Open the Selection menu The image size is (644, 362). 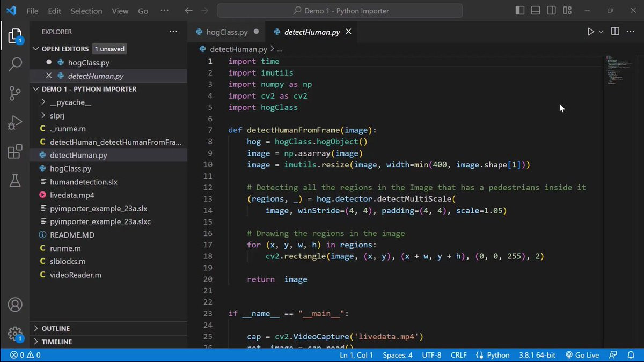(86, 11)
